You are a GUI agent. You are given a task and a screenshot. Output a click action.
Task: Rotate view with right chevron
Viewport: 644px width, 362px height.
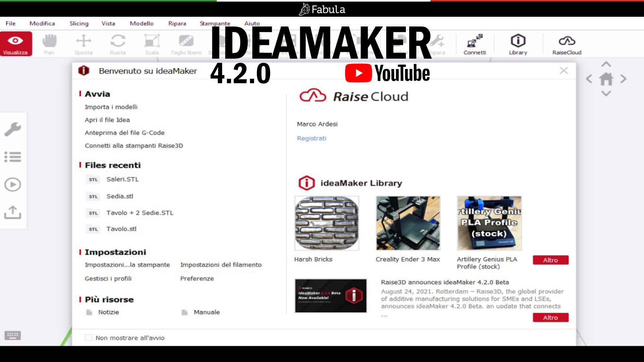click(623, 79)
